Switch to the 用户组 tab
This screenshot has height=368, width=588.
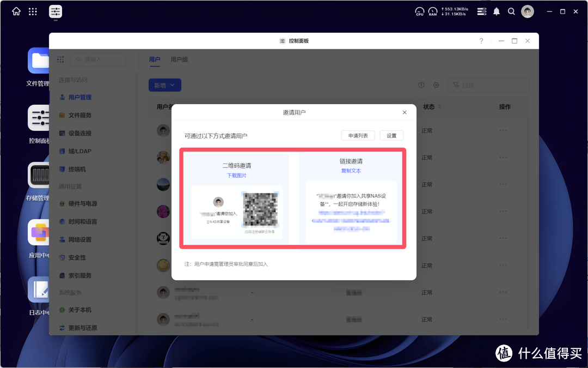pos(180,59)
